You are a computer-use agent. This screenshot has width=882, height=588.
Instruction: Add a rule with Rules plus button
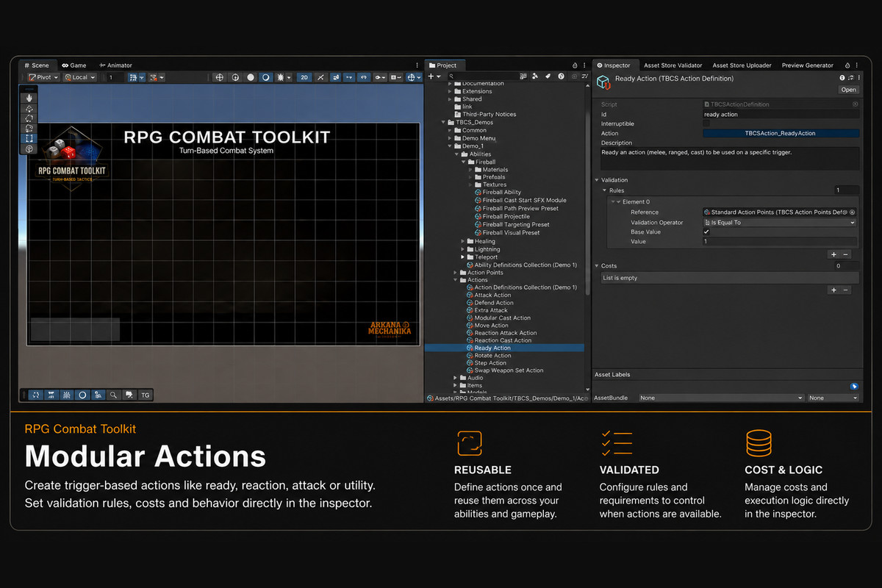pyautogui.click(x=833, y=254)
